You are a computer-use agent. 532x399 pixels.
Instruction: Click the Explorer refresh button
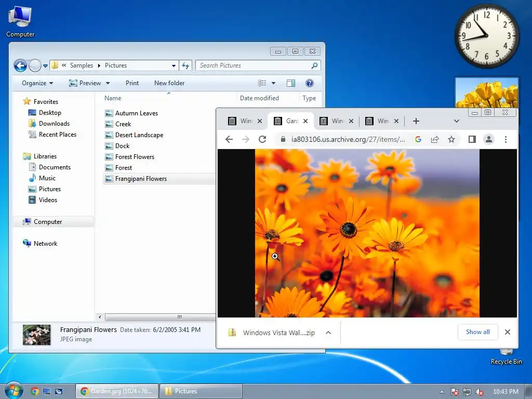pos(185,65)
